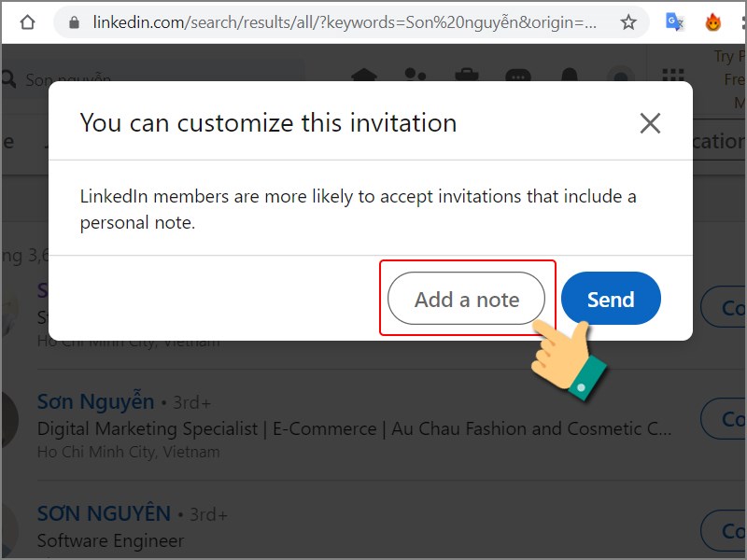
Task: Open the Notifications bell icon
Action: 570,75
